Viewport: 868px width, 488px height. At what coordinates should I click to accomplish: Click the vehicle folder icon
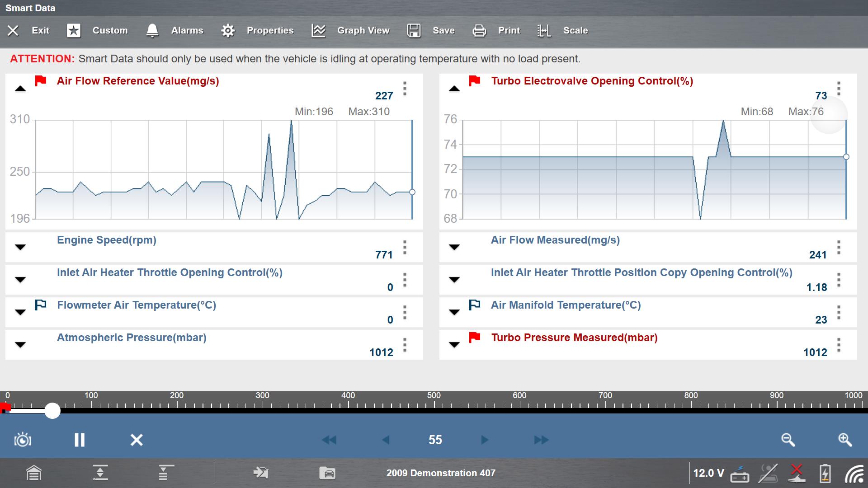click(x=327, y=473)
